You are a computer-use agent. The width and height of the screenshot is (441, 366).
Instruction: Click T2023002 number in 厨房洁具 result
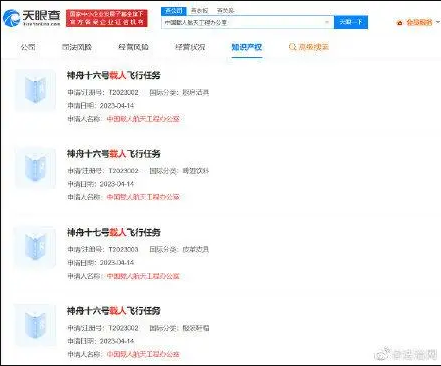(123, 92)
